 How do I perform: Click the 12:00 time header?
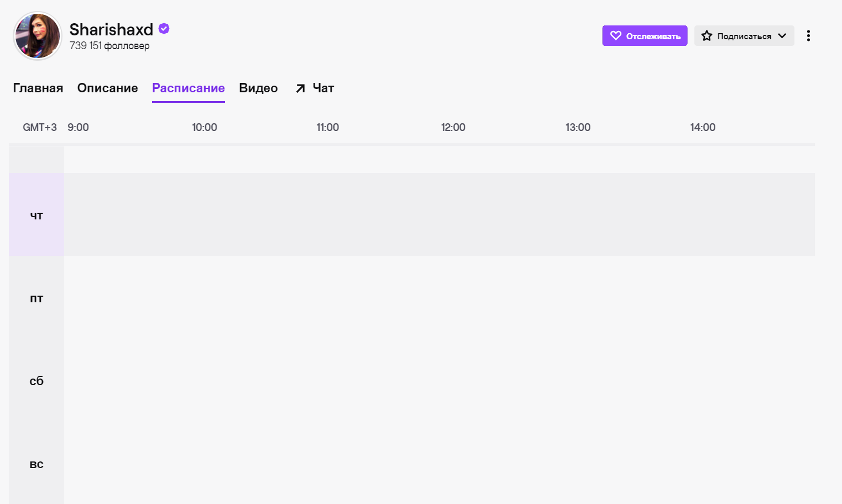point(453,128)
